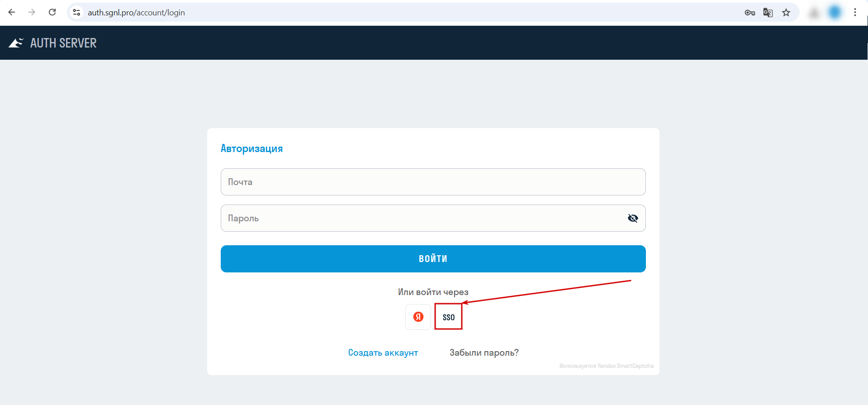Click the translate page icon
The height and width of the screenshot is (405, 868).
(x=768, y=13)
